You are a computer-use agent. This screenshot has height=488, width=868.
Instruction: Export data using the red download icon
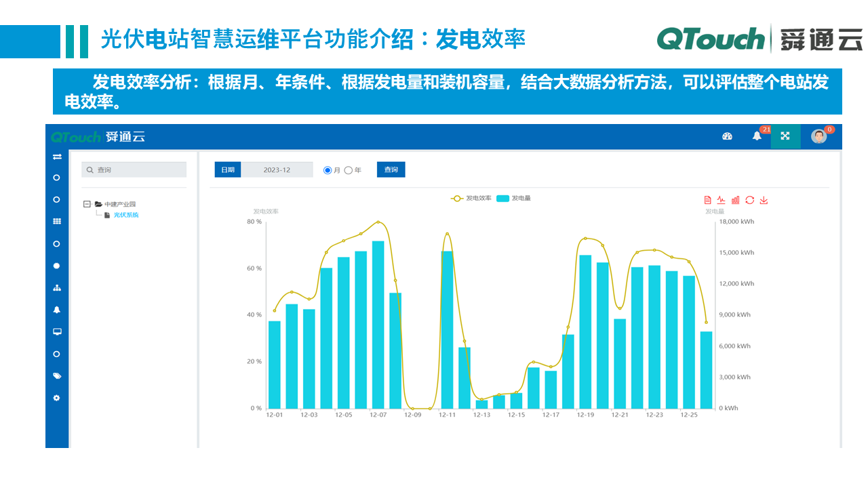(764, 200)
